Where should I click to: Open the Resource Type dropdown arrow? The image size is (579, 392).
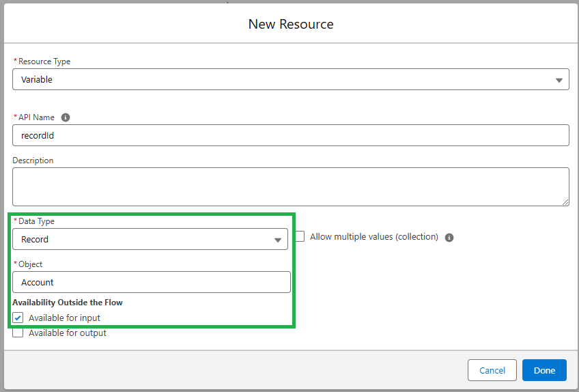click(559, 80)
